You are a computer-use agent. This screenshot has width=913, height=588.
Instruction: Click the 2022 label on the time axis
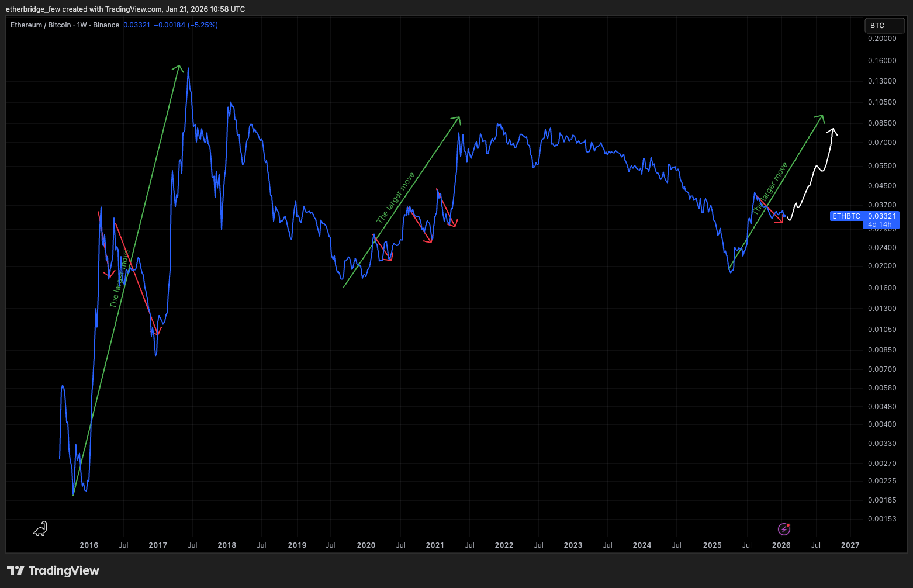point(504,545)
